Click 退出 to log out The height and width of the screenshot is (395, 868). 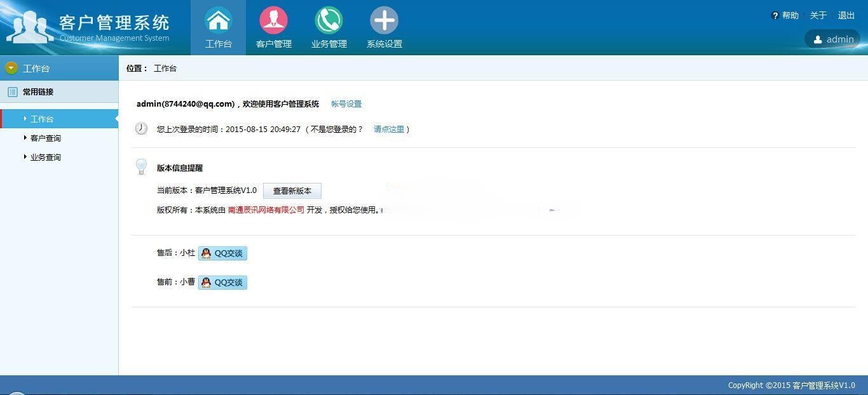(x=846, y=15)
